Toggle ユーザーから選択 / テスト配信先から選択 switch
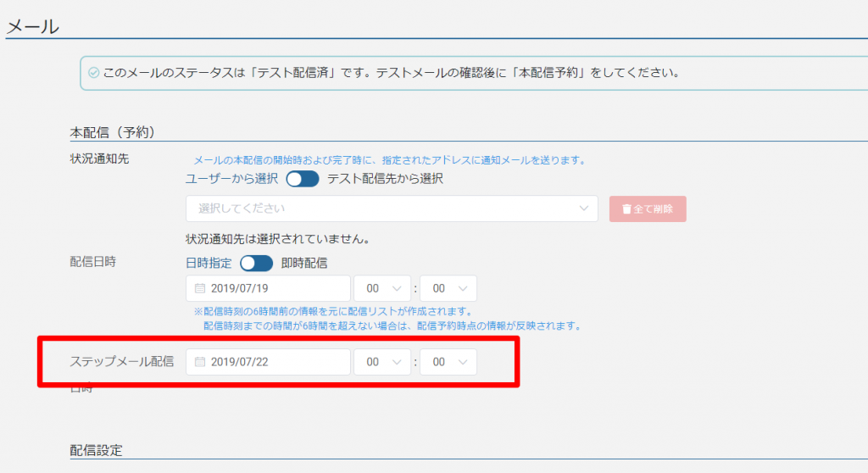868x473 pixels. point(303,179)
